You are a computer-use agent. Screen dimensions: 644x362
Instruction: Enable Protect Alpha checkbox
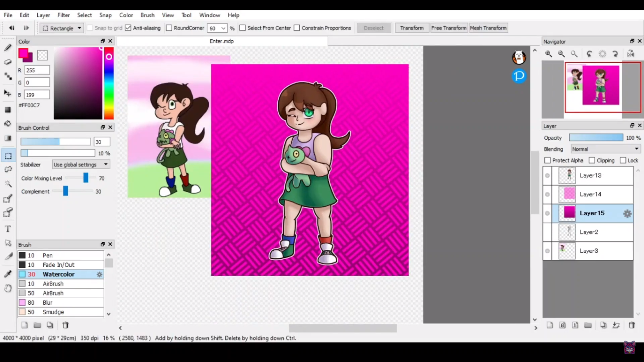[548, 161]
